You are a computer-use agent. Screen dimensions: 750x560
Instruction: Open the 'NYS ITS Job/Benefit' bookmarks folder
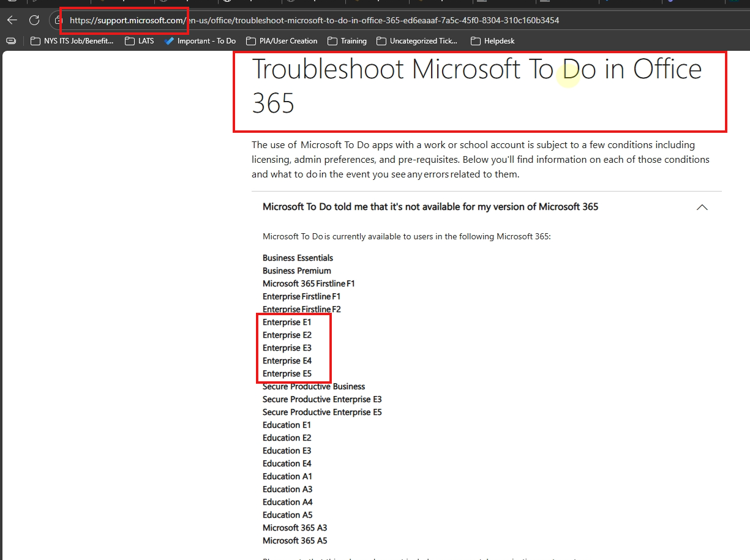click(x=72, y=40)
